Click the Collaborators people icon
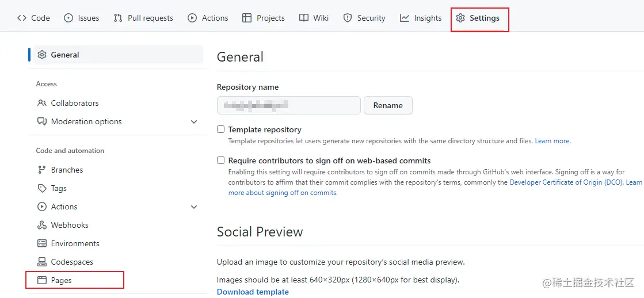Screen dimensions: 644x298 point(42,103)
